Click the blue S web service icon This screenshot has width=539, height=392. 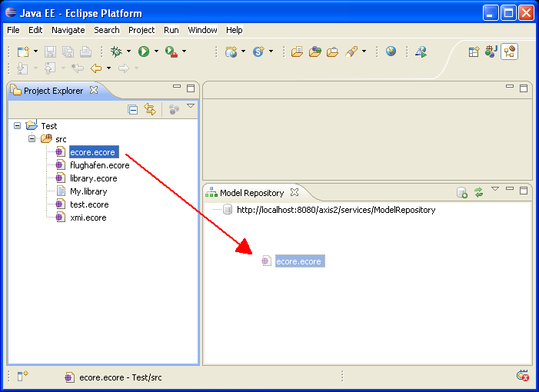(x=258, y=51)
